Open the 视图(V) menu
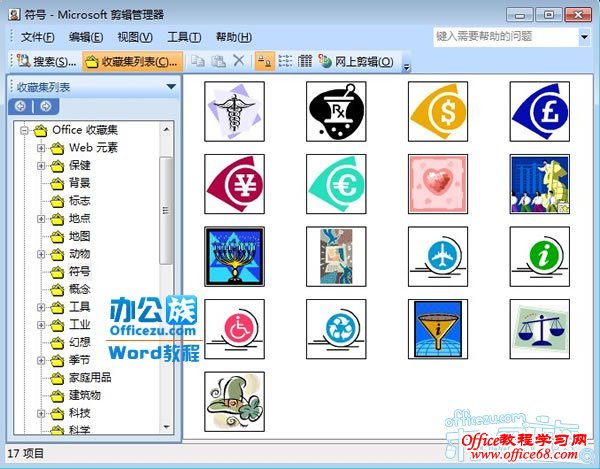This screenshot has width=600, height=469. pos(135,37)
